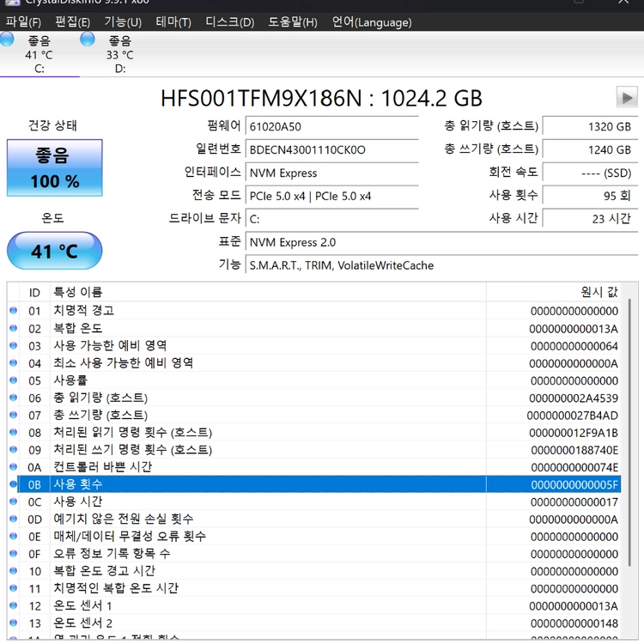Screen dimensions: 644x644
Task: Select row 0A 컨트롤러 바쁜 시간
Action: (314, 467)
